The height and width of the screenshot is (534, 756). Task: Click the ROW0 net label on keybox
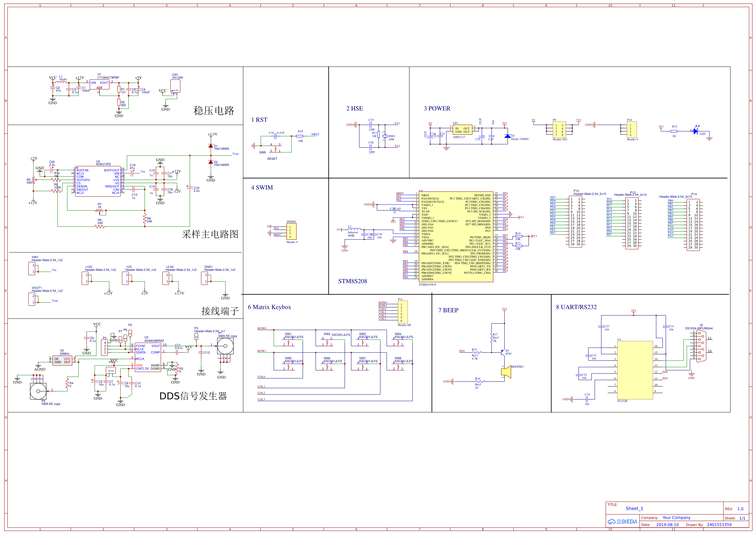(261, 328)
